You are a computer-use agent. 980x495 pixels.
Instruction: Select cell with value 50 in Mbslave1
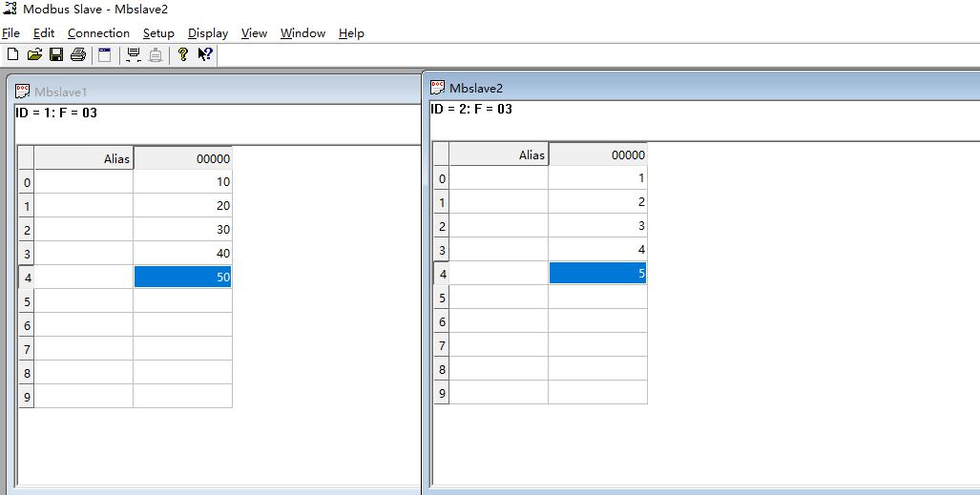(182, 278)
